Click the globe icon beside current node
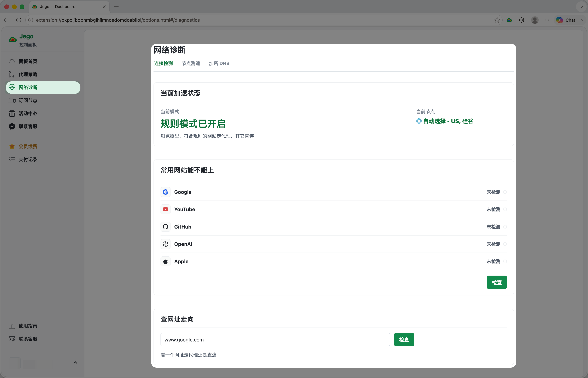Image resolution: width=588 pixels, height=378 pixels. pyautogui.click(x=419, y=121)
